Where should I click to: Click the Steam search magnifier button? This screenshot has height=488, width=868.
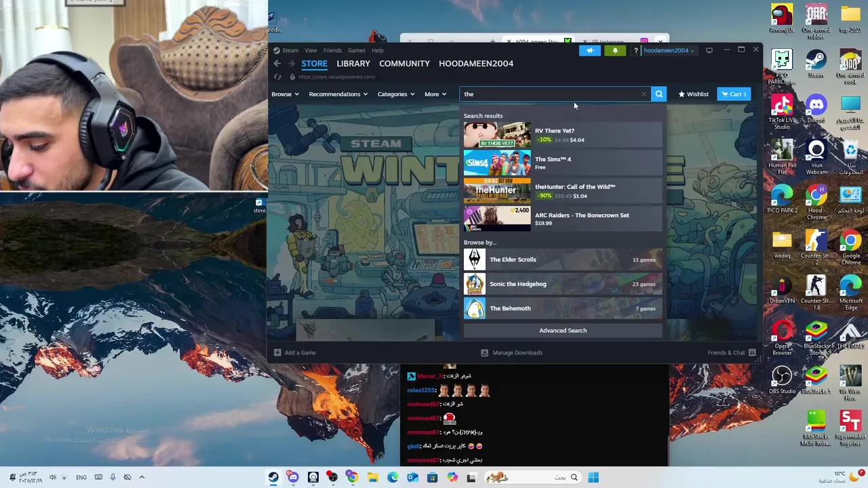point(658,94)
